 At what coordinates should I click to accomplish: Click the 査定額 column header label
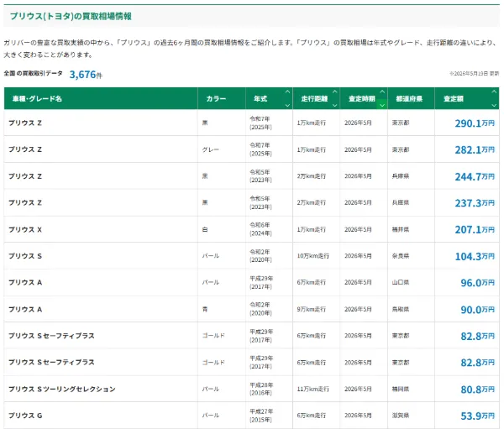454,99
